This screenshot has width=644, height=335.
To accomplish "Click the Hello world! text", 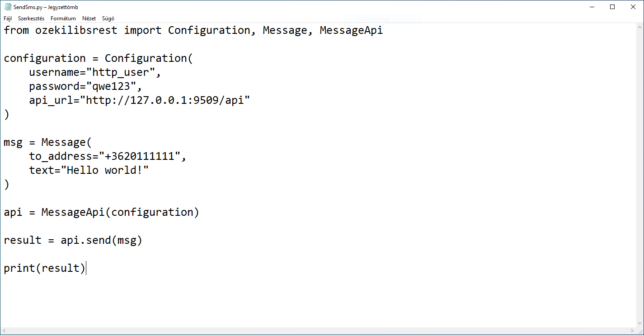I will click(x=104, y=170).
